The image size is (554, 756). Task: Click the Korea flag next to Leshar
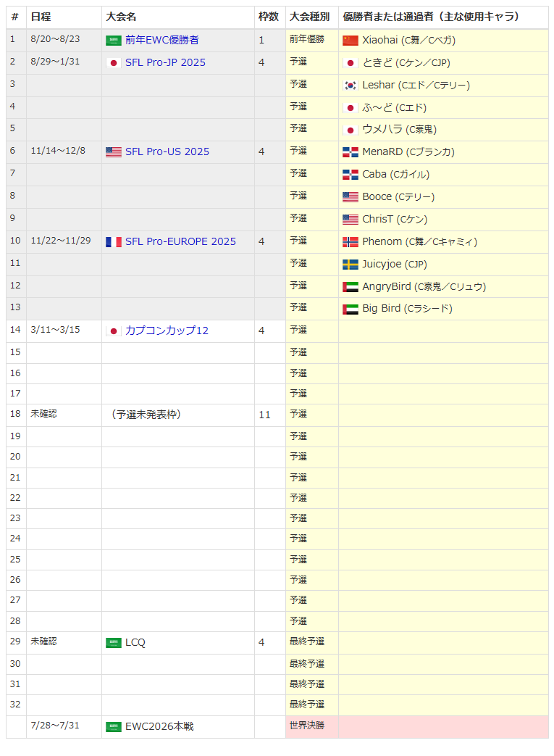point(351,86)
